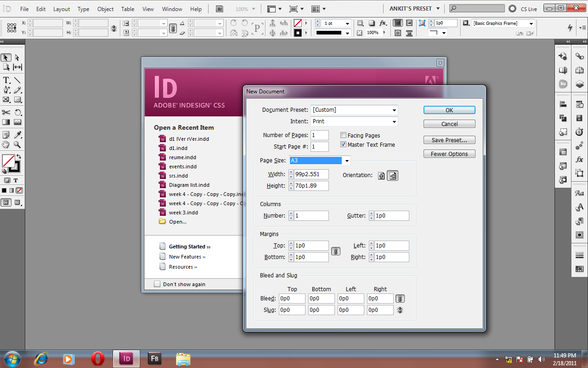Enable the Facing Pages checkbox
Image resolution: width=588 pixels, height=368 pixels.
[343, 135]
